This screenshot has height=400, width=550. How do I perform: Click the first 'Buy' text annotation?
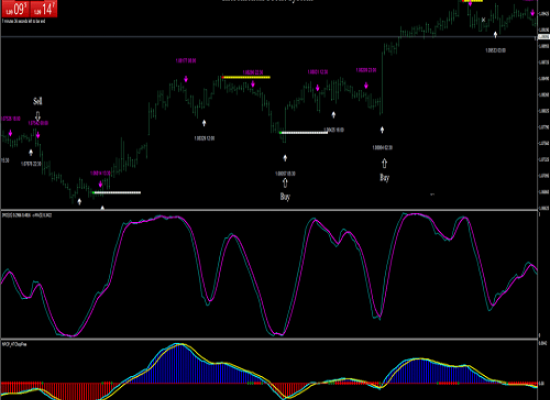coord(285,196)
